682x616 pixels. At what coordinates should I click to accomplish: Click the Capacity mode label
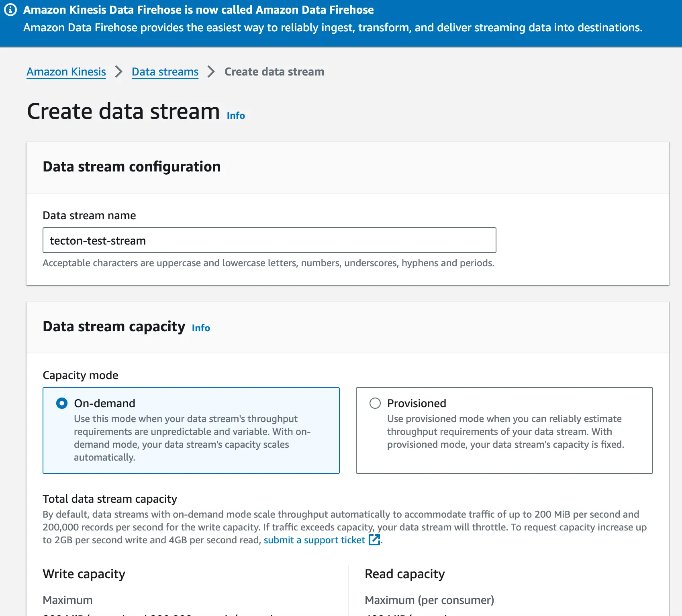[x=80, y=375]
